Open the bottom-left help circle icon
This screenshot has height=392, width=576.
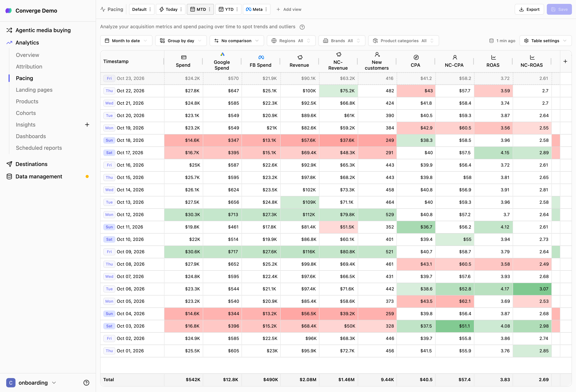pos(86,383)
